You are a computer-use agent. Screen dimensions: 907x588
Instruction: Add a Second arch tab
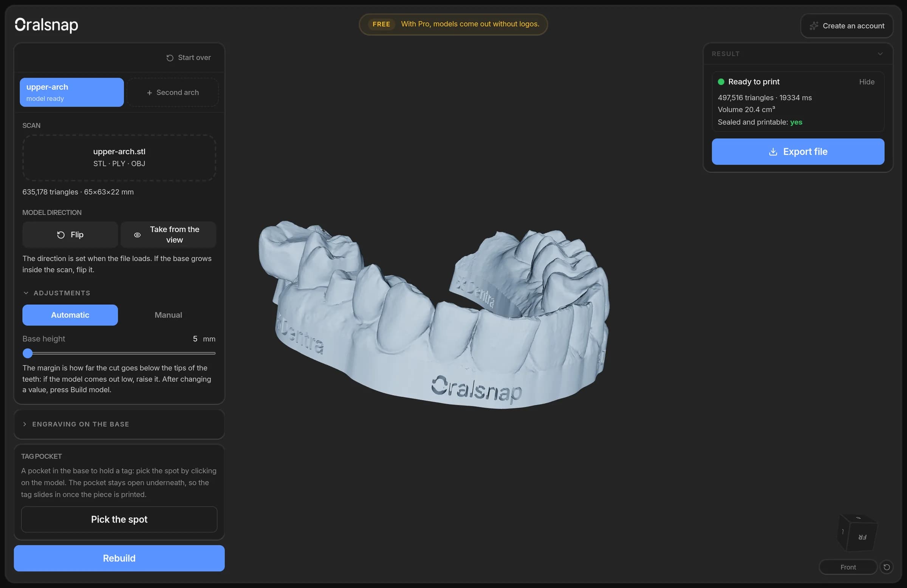[x=173, y=92]
